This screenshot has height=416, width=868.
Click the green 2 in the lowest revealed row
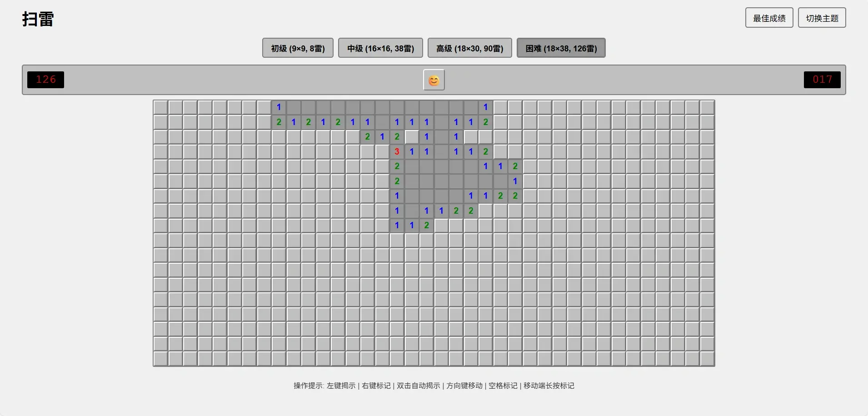click(x=426, y=226)
